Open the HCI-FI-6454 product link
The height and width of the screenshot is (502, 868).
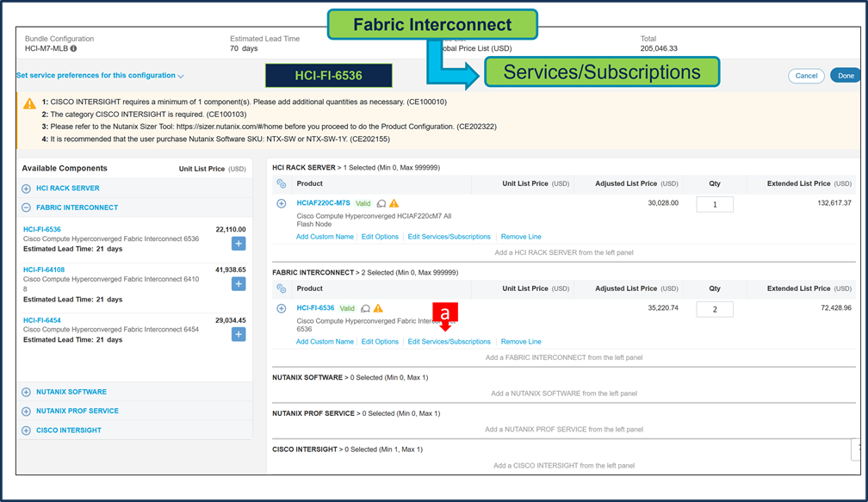[x=42, y=320]
